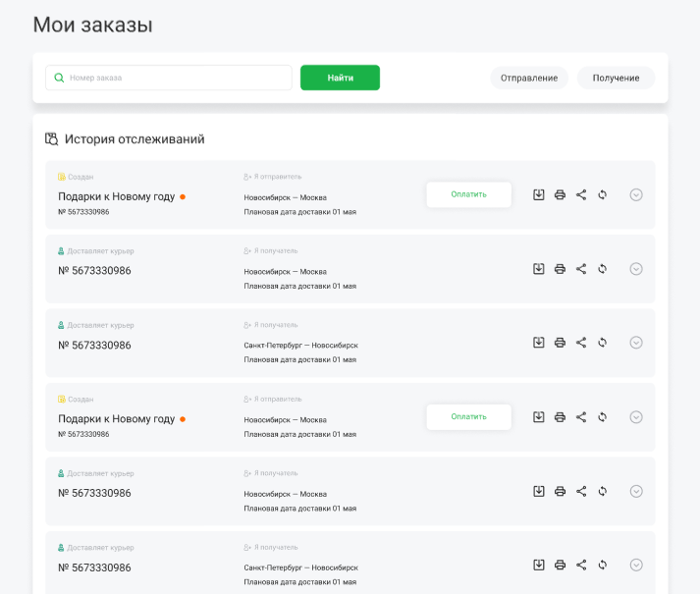Viewport: 700px width, 594px height.
Task: Share the first courier Новосибирск — Москва order
Action: tap(581, 269)
